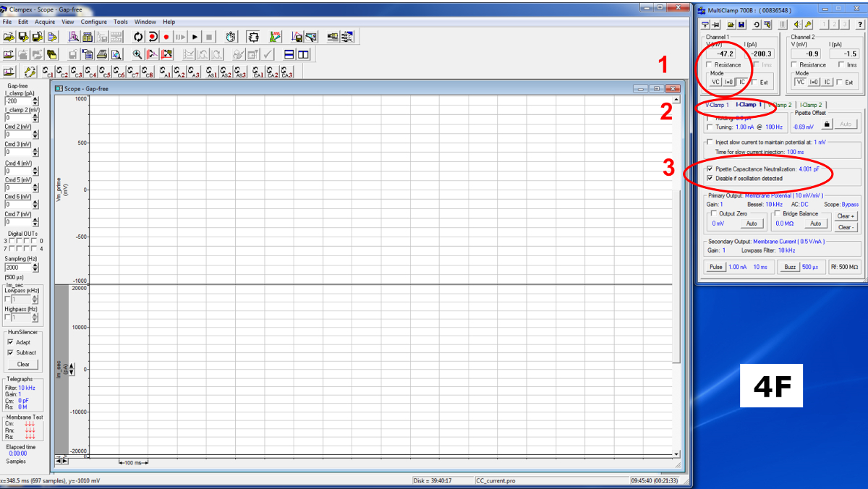Click the Sampling (Hz) stepper arrows
Viewport: 868px width, 489px height.
[35, 268]
